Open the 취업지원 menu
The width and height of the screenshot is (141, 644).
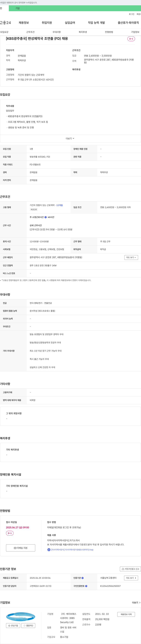click(x=47, y=23)
